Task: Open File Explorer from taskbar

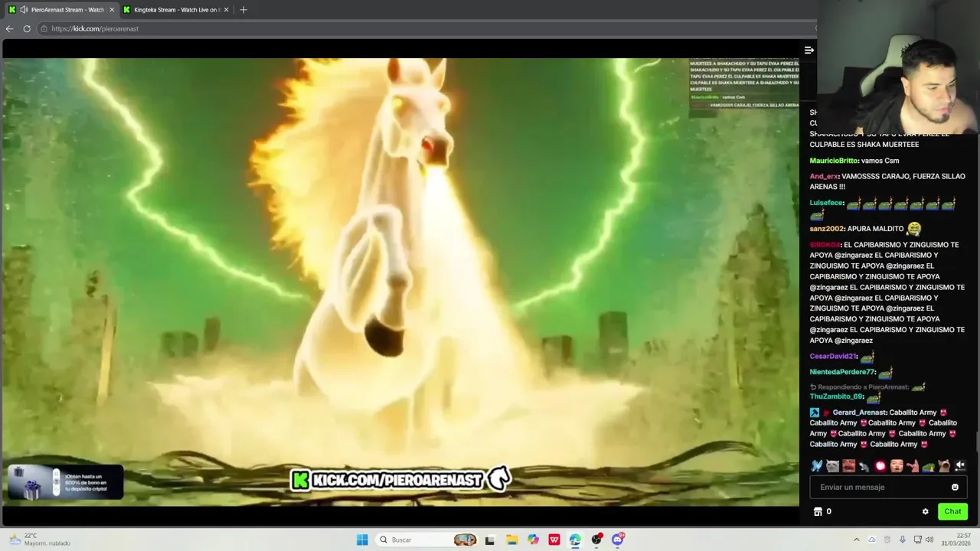Action: click(511, 540)
